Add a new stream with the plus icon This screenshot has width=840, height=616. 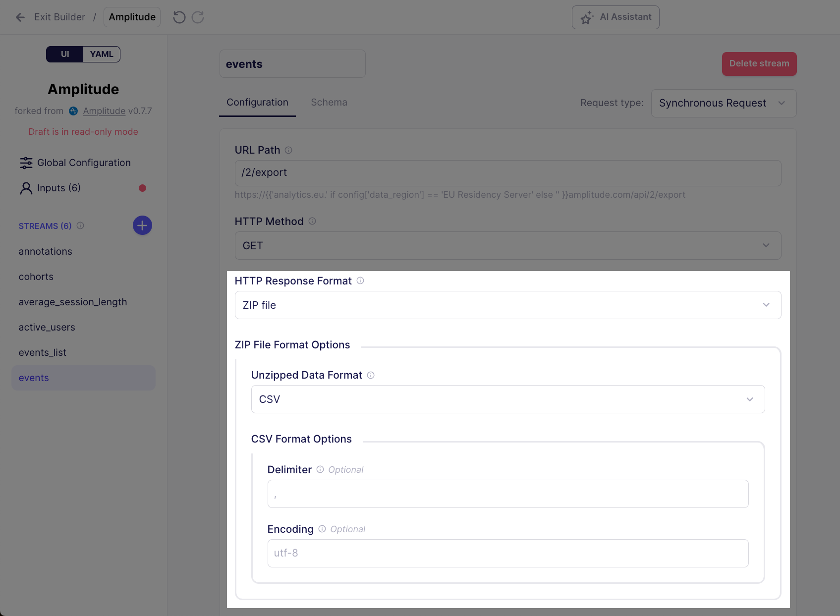click(x=142, y=225)
